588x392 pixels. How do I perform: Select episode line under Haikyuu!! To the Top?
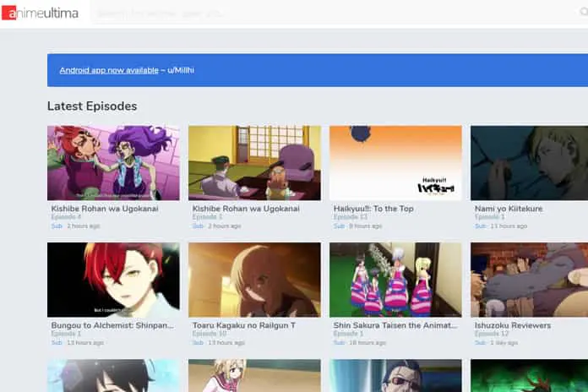351,217
